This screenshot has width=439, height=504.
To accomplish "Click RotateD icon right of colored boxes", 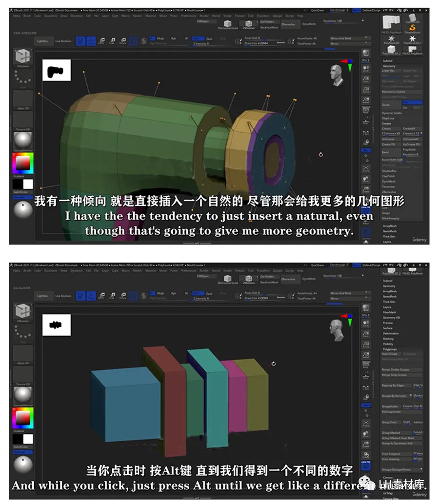I will tap(366, 455).
